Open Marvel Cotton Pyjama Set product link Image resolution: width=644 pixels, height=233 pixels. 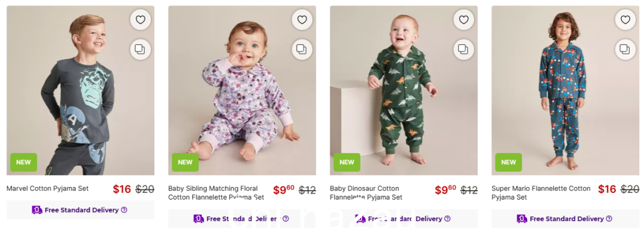click(48, 189)
